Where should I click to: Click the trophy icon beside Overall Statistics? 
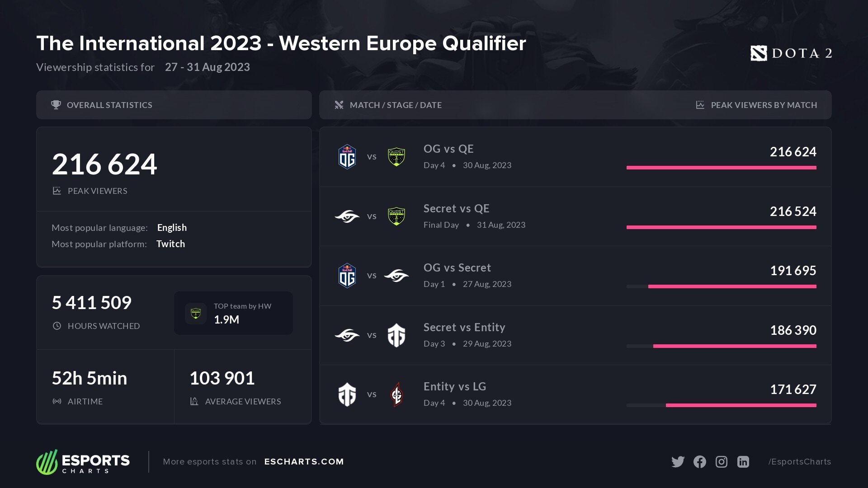[56, 105]
